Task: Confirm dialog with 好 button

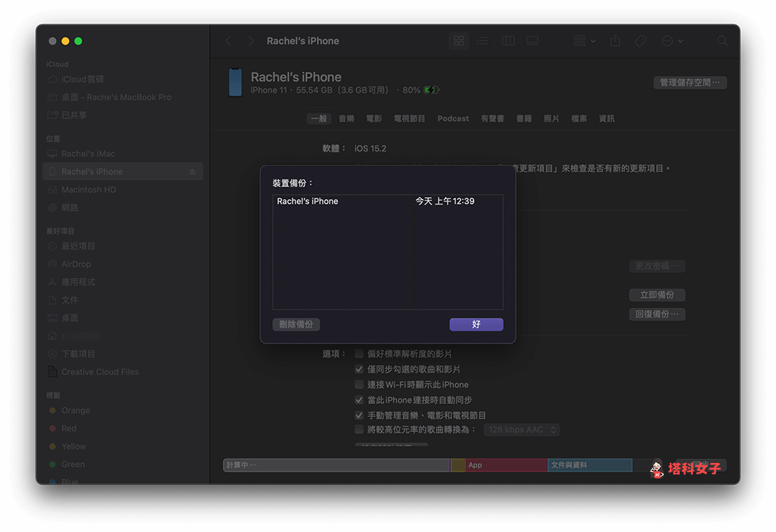Action: point(476,324)
